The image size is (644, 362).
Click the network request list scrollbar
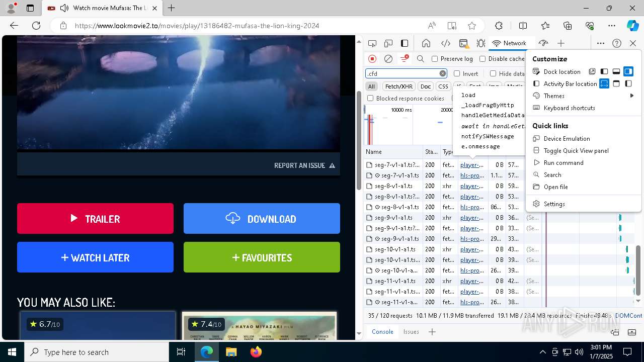point(638,270)
